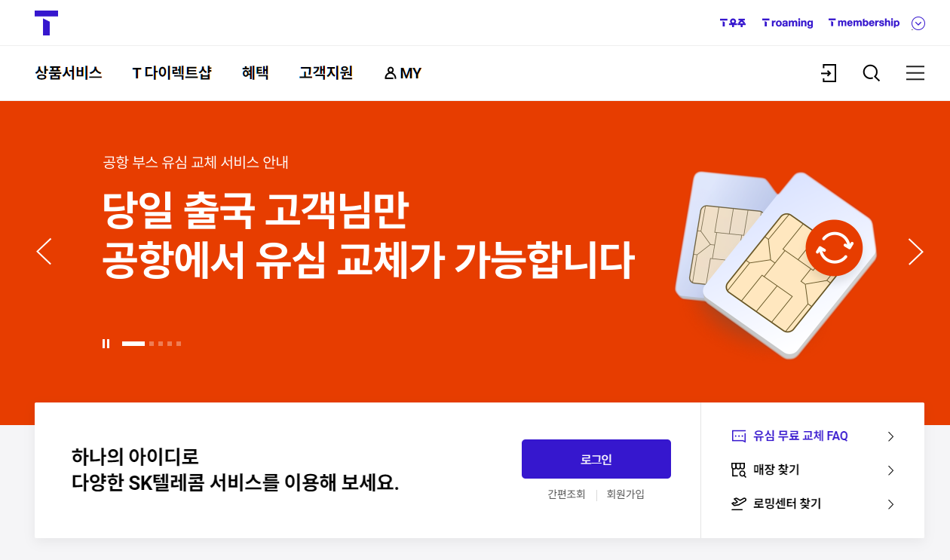Viewport: 950px width, 560px height.
Task: Select the second banner slide indicator dot
Action: pyautogui.click(x=152, y=344)
